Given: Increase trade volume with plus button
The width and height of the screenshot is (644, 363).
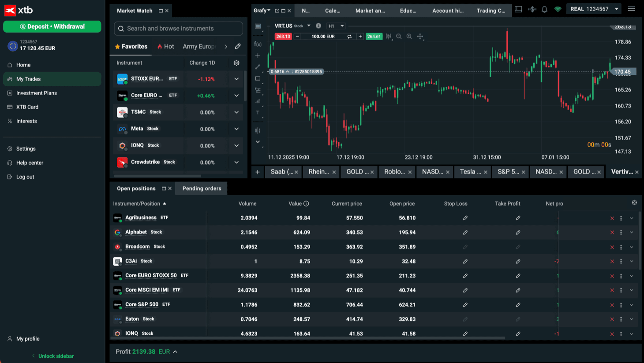Looking at the screenshot, I should pyautogui.click(x=360, y=37).
